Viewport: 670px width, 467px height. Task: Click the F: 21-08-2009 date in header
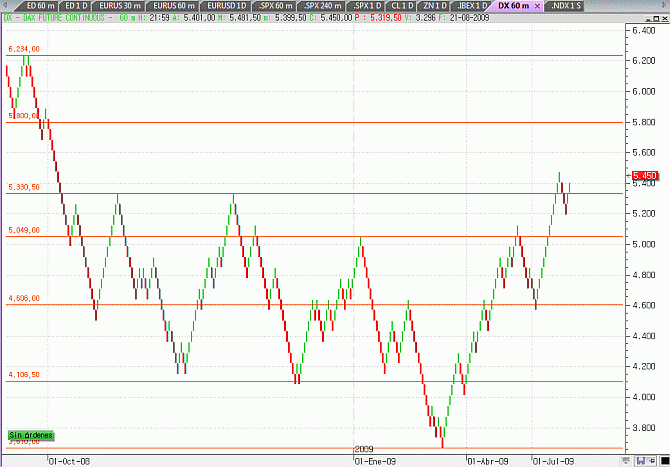464,18
